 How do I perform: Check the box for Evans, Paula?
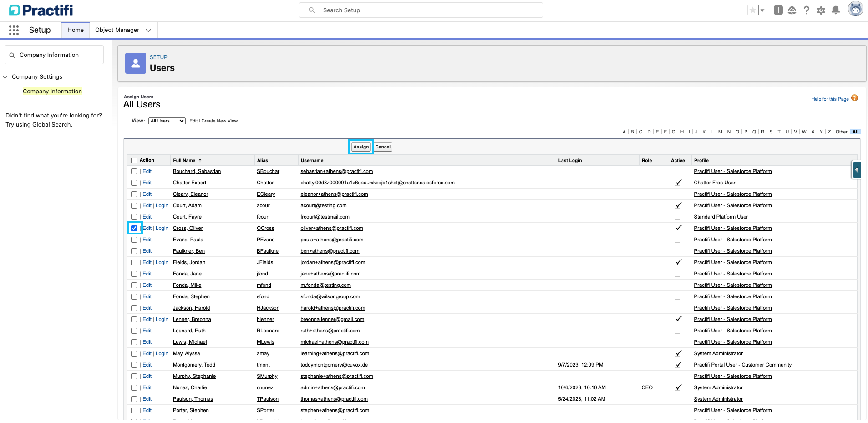pos(134,240)
